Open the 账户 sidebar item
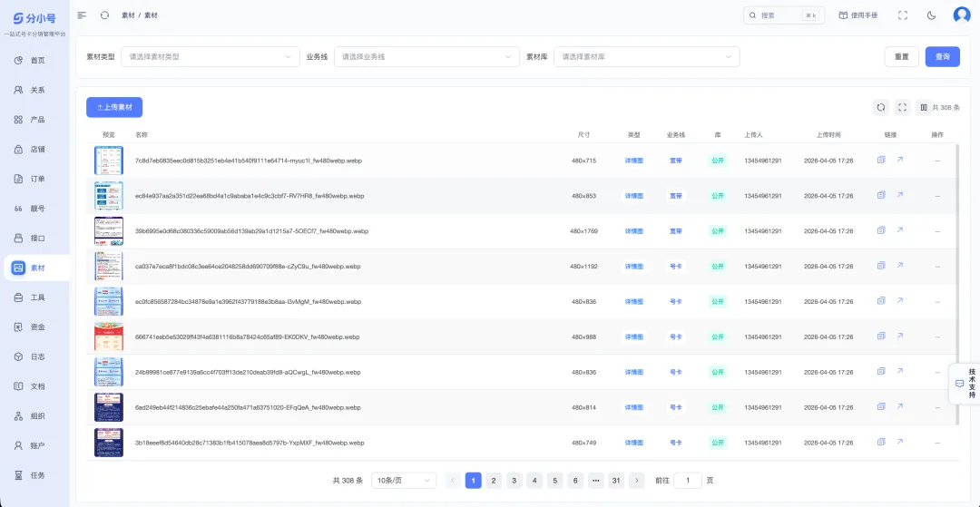This screenshot has width=980, height=507. (35, 446)
